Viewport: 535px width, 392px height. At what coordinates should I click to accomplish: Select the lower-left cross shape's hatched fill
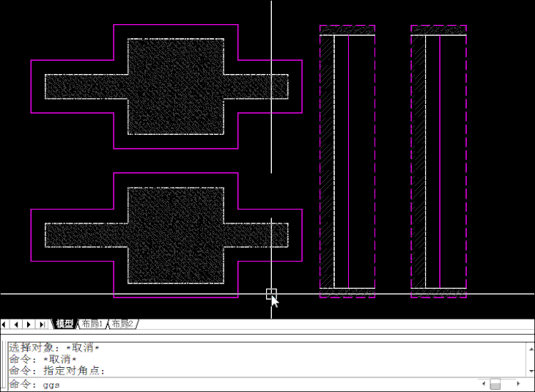(176, 235)
